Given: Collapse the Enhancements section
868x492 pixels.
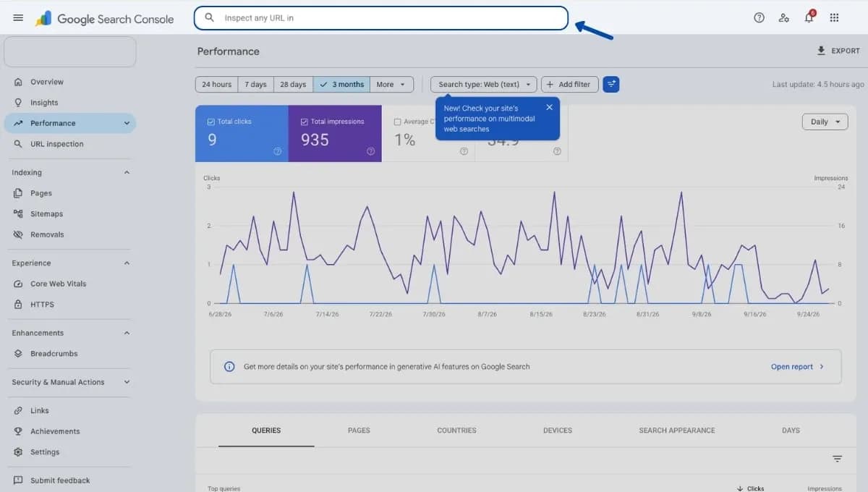Looking at the screenshot, I should (x=127, y=333).
